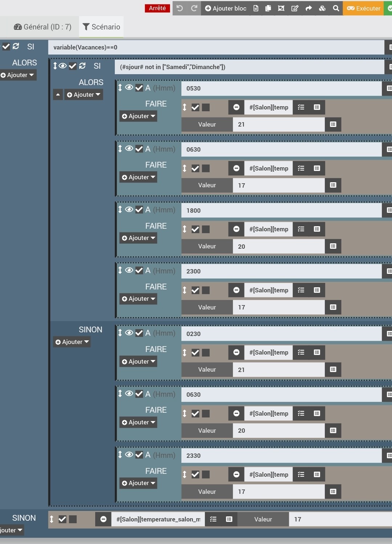The image size is (392, 544).
Task: Open command selector icon for 0630 ALORS action
Action: [x=317, y=168]
